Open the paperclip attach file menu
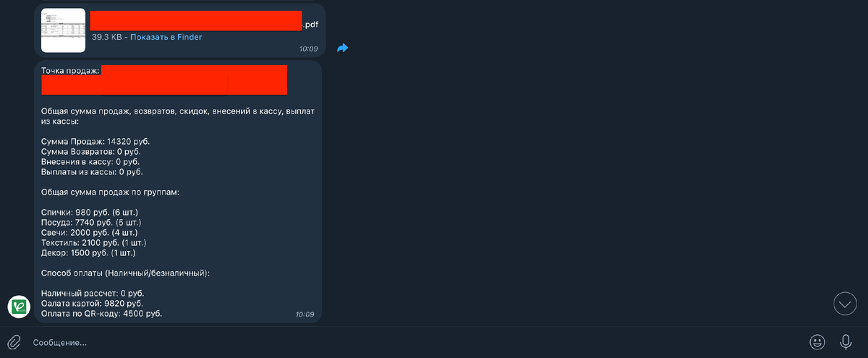868x358 pixels. click(x=14, y=341)
